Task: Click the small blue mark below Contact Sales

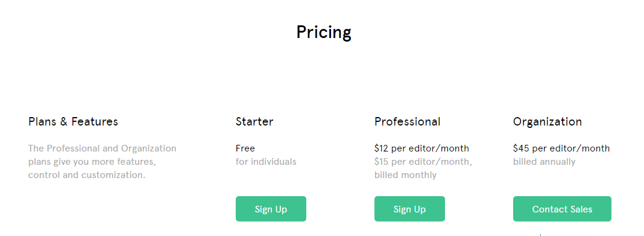Action: point(540,235)
